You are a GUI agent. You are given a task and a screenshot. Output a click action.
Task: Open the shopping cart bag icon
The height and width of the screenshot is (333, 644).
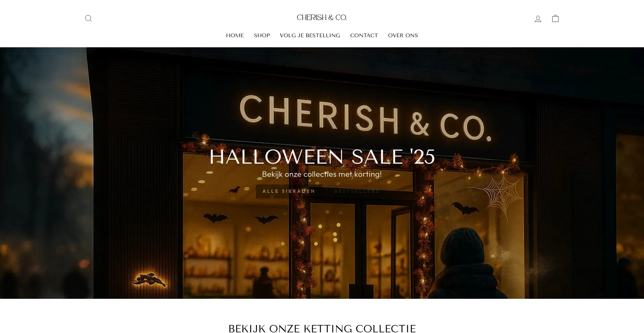pos(555,18)
